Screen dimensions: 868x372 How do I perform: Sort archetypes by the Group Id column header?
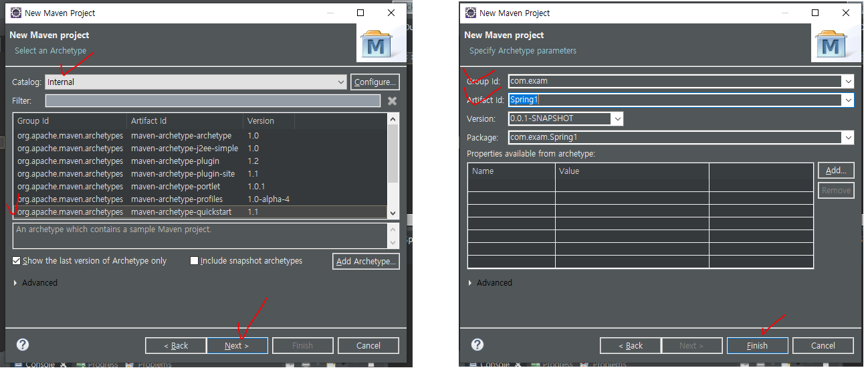pyautogui.click(x=70, y=121)
